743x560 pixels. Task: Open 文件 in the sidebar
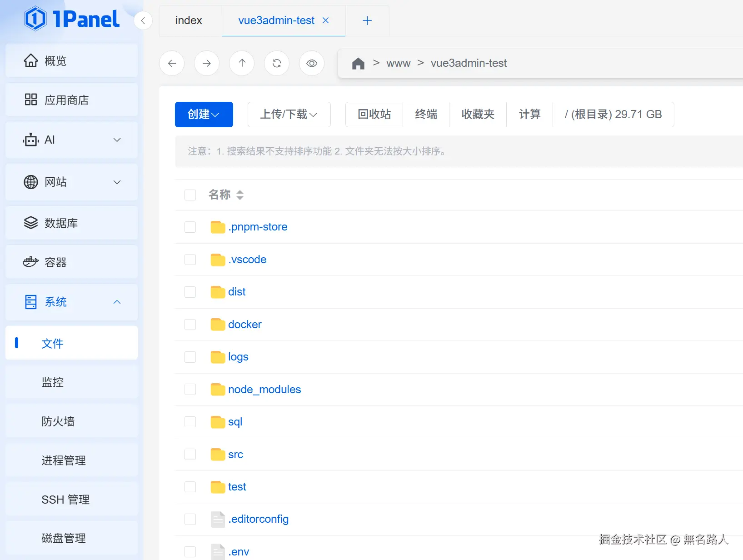[72, 343]
